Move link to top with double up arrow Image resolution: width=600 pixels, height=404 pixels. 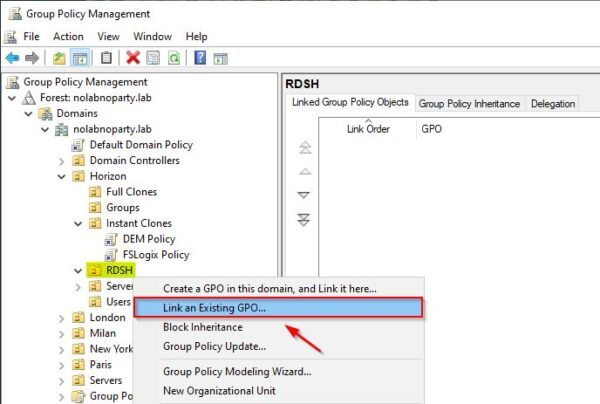coord(305,147)
